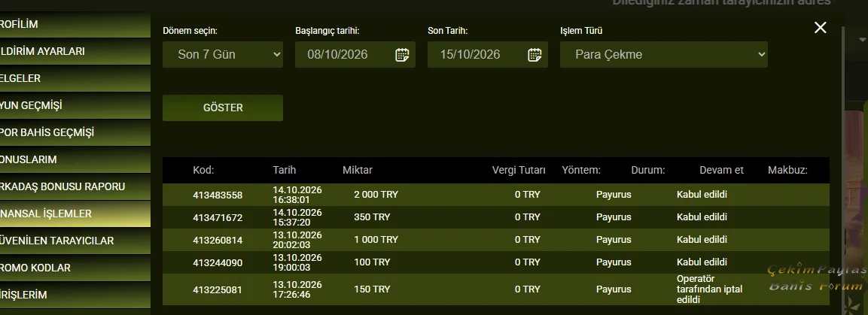Click Payurus method in 413471672 row
This screenshot has height=315, width=868.
tap(614, 217)
